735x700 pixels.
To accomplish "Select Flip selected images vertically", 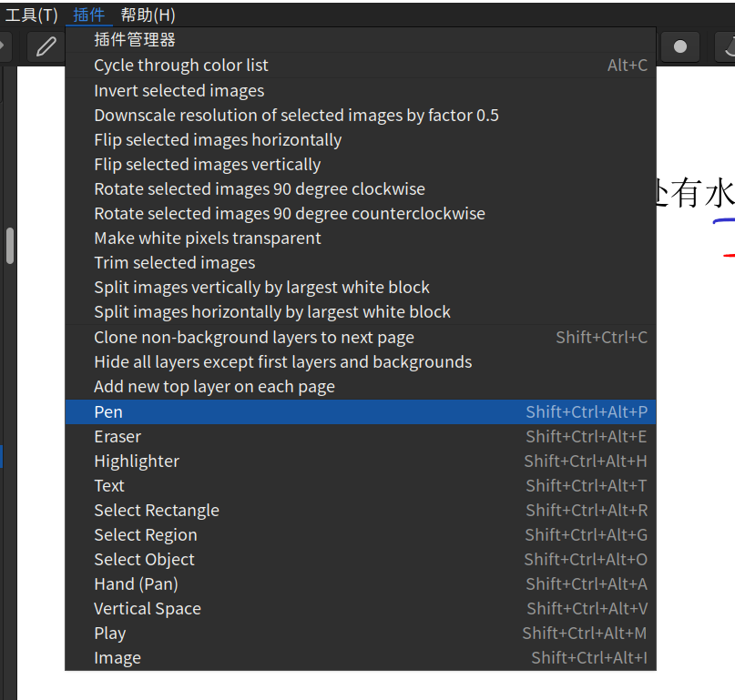I will pos(361,165).
